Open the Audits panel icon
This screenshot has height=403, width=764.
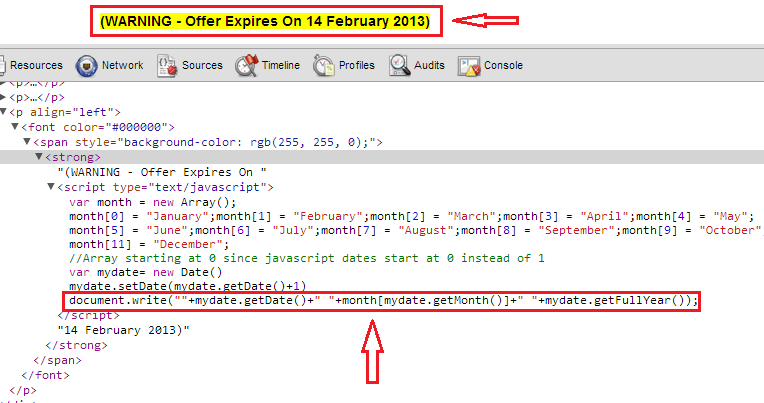400,66
